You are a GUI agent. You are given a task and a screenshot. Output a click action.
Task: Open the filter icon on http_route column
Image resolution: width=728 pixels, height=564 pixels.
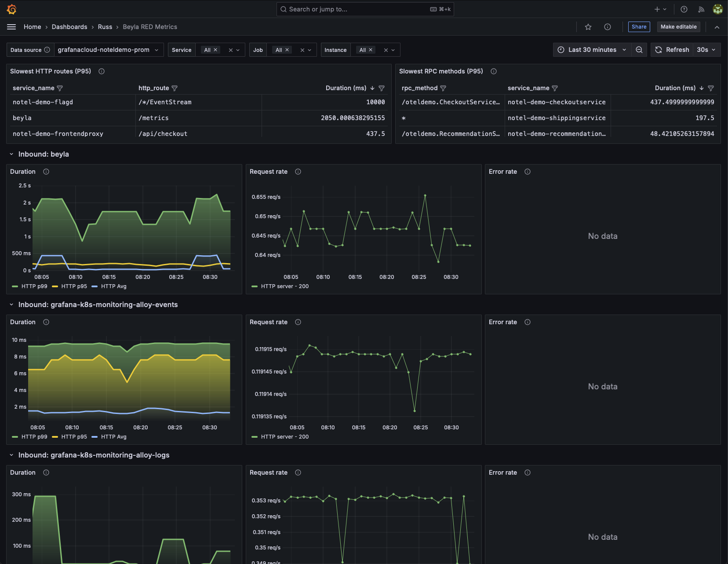click(x=175, y=88)
